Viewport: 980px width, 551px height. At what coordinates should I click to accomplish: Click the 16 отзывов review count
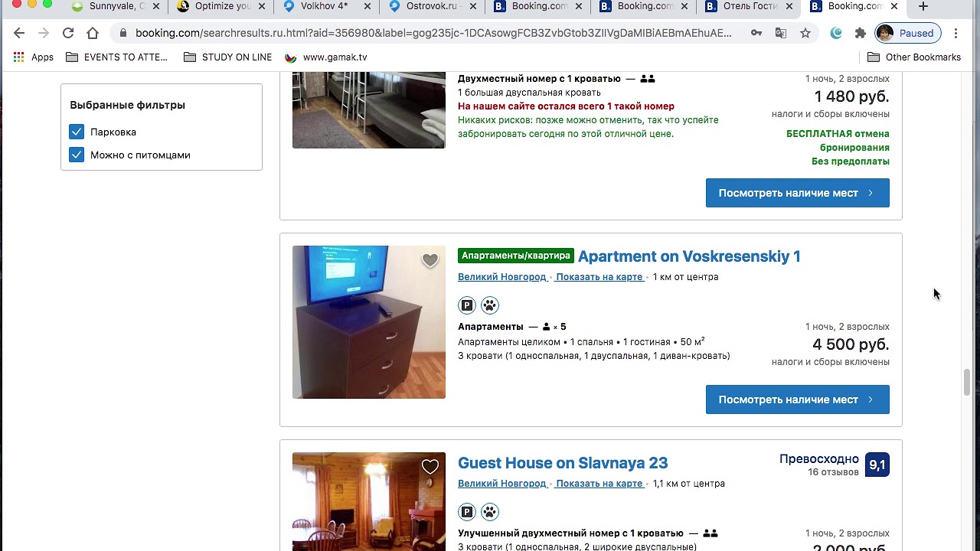pos(833,472)
